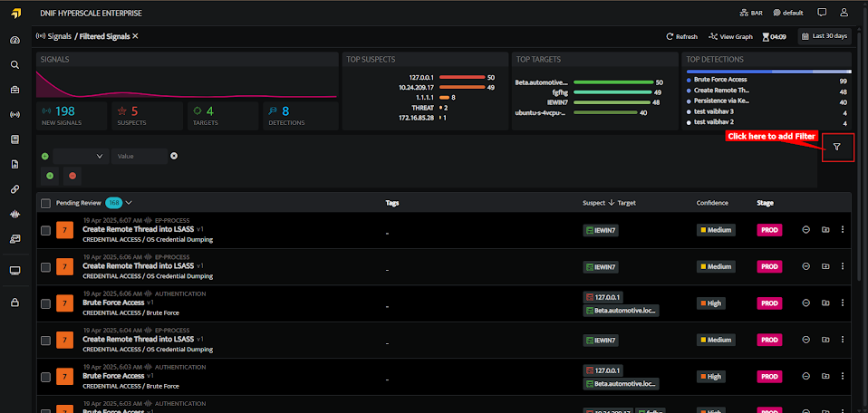
Task: Open the chart-screen icon below the waveform
Action: coord(14,239)
